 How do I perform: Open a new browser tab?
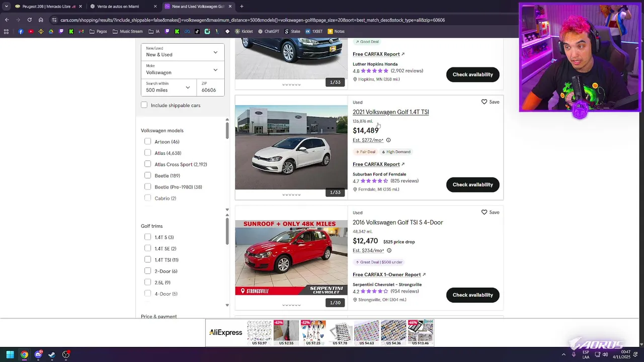coord(242,7)
